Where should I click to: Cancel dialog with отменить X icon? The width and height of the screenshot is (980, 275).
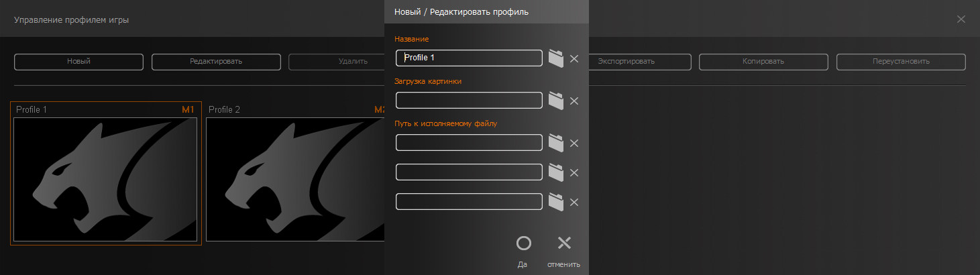click(x=564, y=243)
